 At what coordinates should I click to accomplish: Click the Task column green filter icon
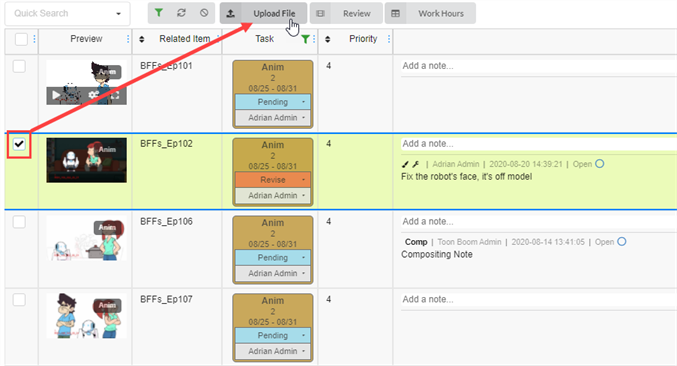(305, 39)
